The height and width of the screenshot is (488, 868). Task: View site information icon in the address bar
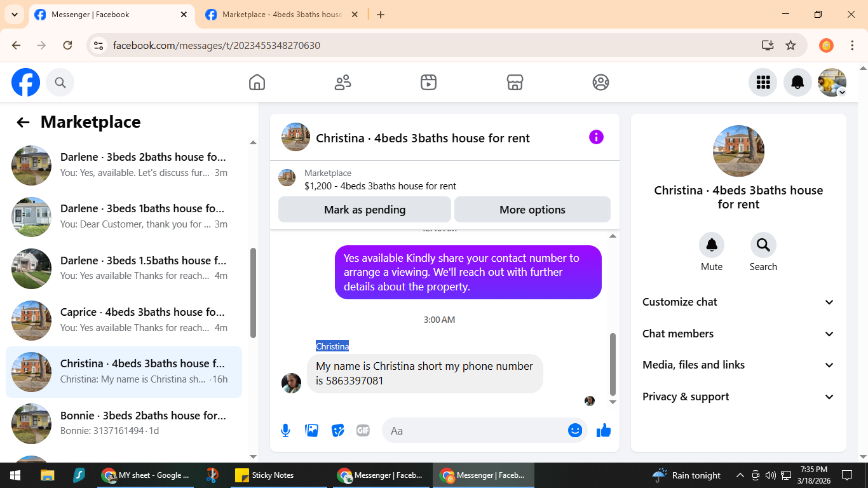click(98, 45)
